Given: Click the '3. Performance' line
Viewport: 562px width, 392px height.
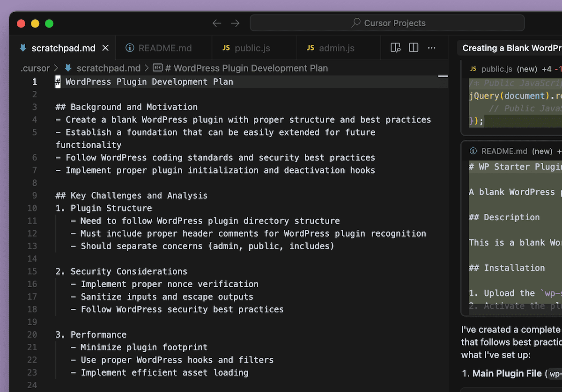Looking at the screenshot, I should tap(91, 334).
